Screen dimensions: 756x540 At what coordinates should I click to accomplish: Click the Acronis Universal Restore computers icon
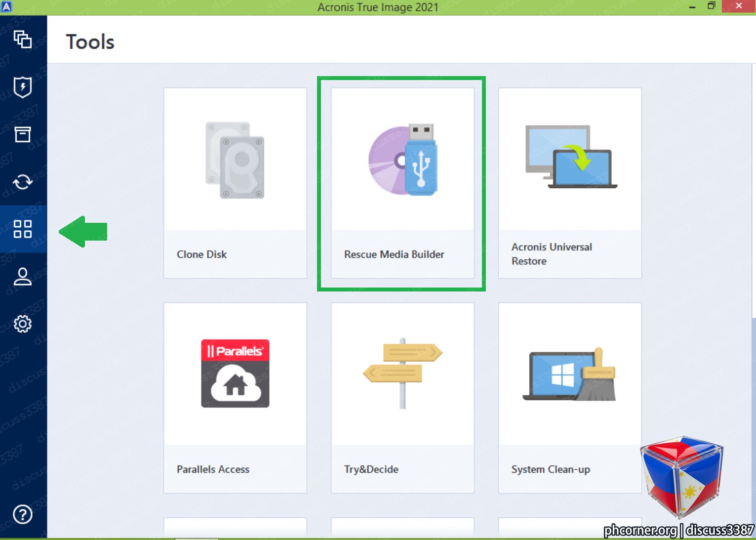click(x=571, y=157)
